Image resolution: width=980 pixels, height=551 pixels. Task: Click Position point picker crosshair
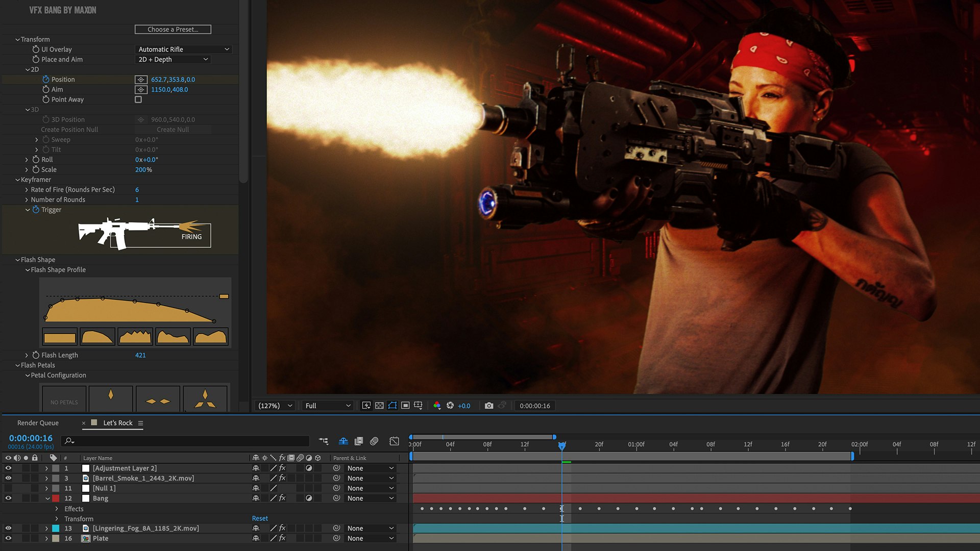click(141, 80)
